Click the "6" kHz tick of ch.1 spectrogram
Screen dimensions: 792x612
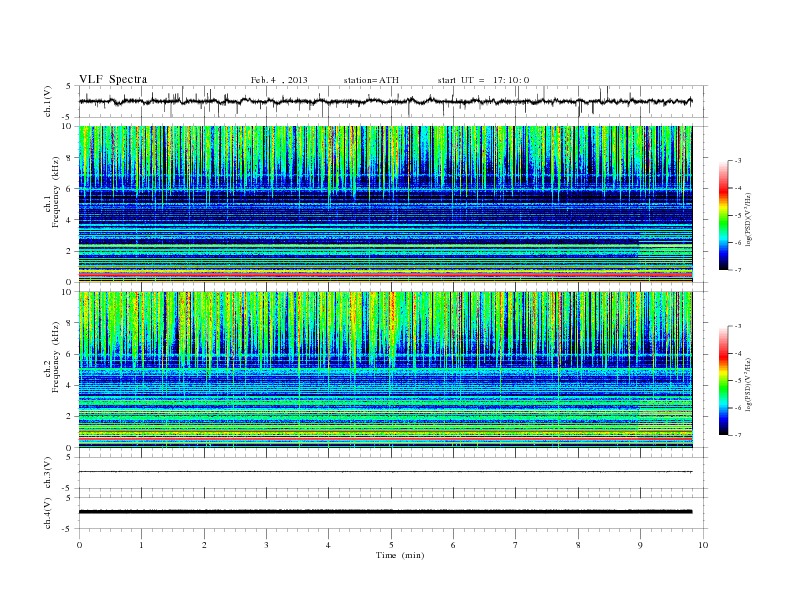pos(71,189)
